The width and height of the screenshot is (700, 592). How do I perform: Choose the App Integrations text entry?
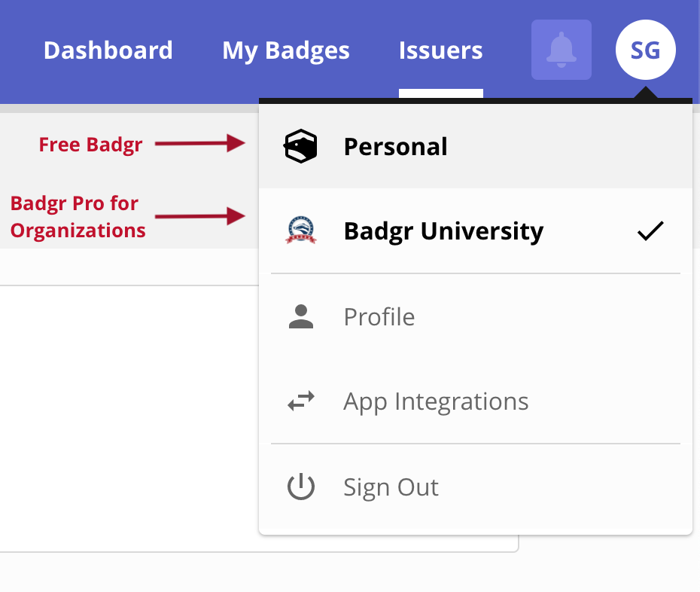436,401
